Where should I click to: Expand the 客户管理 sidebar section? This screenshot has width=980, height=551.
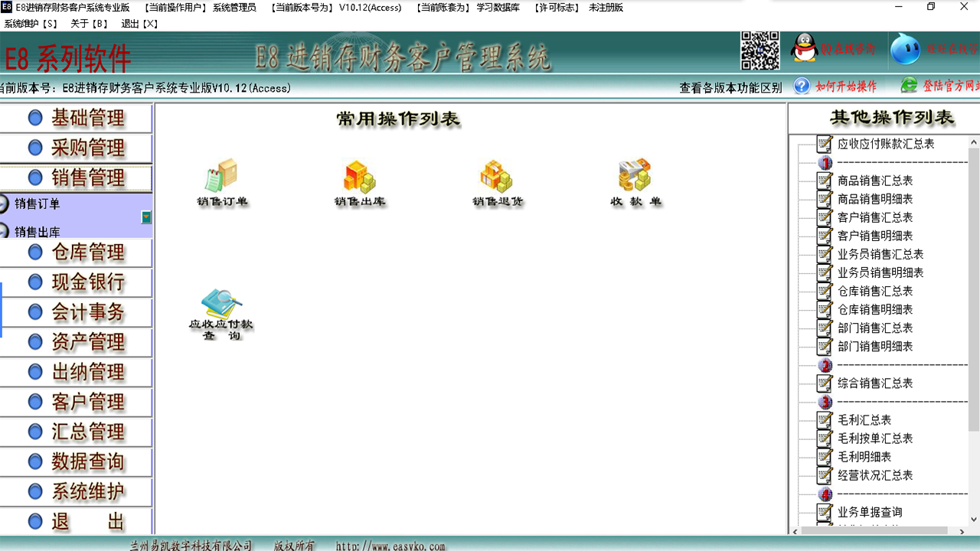(76, 402)
